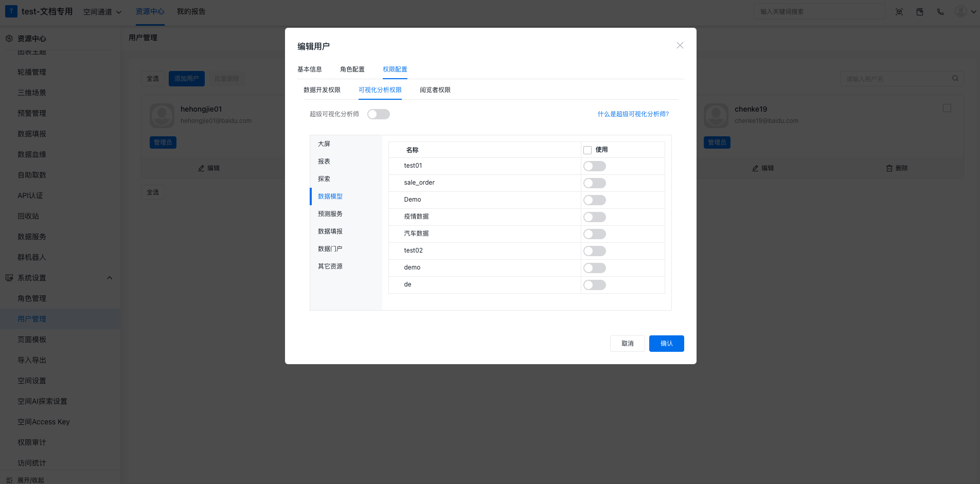Click the 系统设置 section icon
Screen dimensions: 980x484
(9, 278)
